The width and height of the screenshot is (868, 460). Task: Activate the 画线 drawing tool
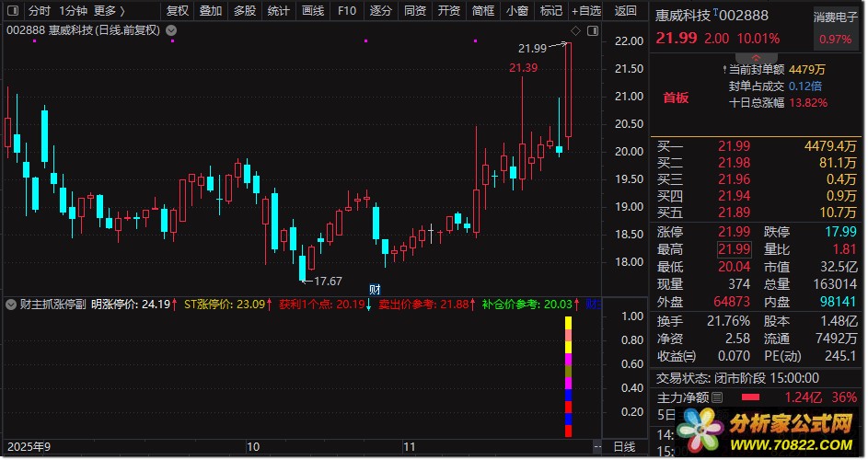(313, 10)
